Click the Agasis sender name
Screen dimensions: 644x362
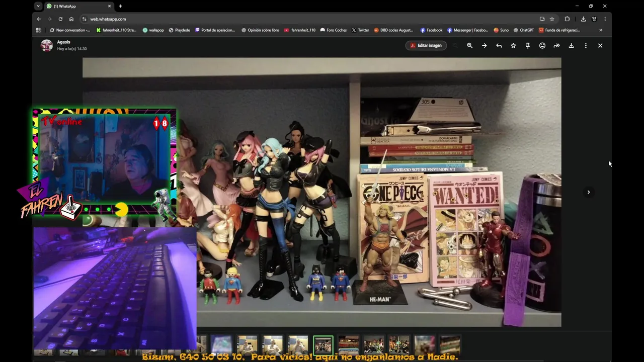point(63,42)
